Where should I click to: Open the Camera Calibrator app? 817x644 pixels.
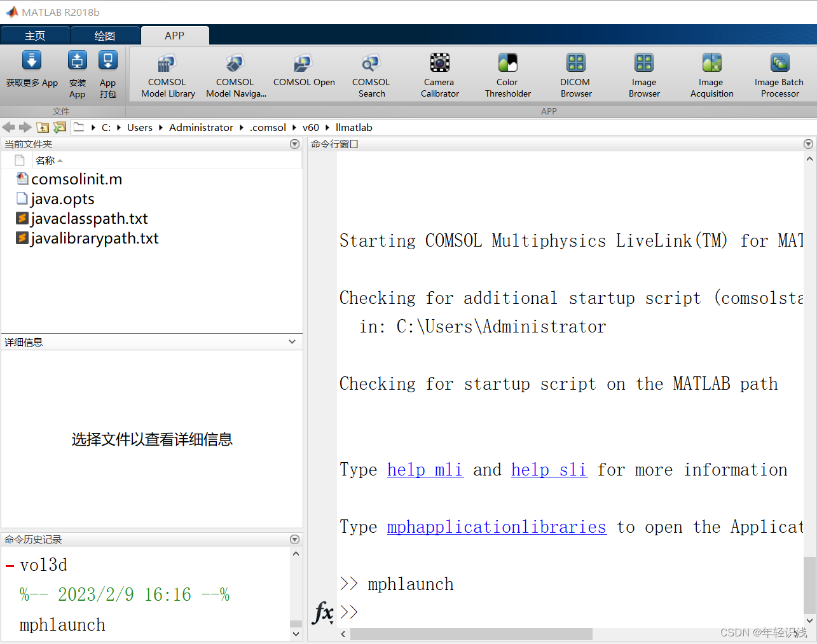[x=439, y=76]
